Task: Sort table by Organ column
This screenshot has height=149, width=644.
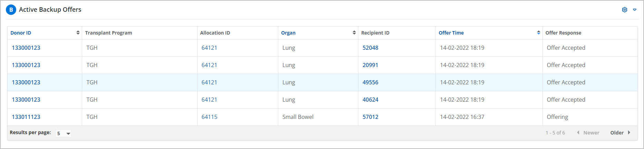Action: pyautogui.click(x=288, y=33)
